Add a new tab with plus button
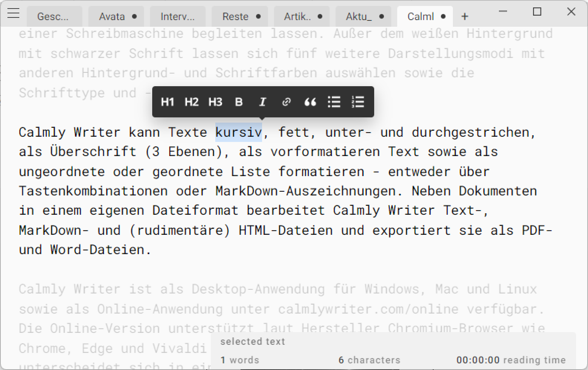 pyautogui.click(x=465, y=17)
